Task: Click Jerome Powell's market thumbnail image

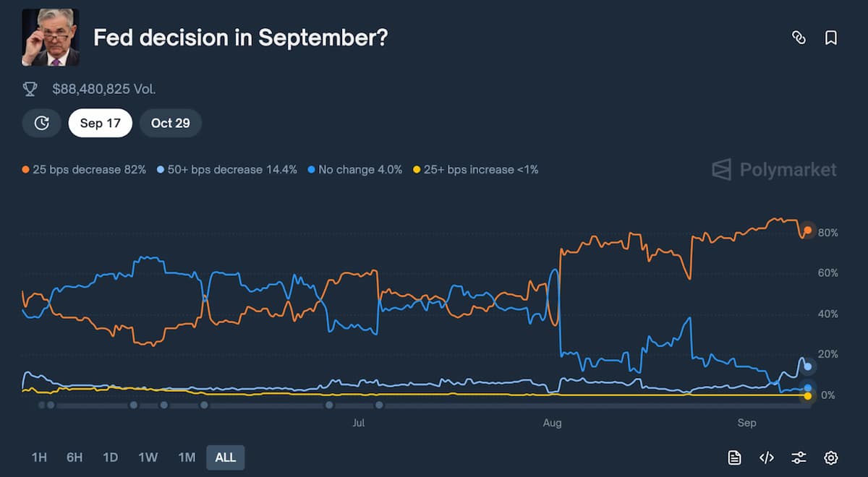Action: tap(50, 36)
